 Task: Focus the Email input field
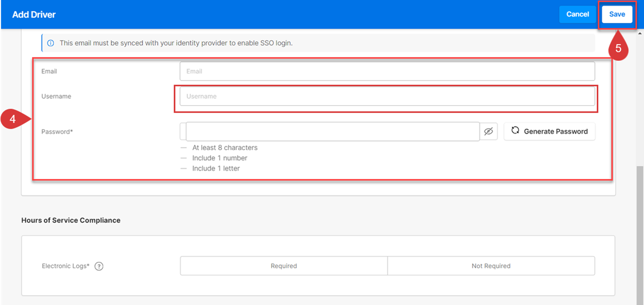pos(387,71)
